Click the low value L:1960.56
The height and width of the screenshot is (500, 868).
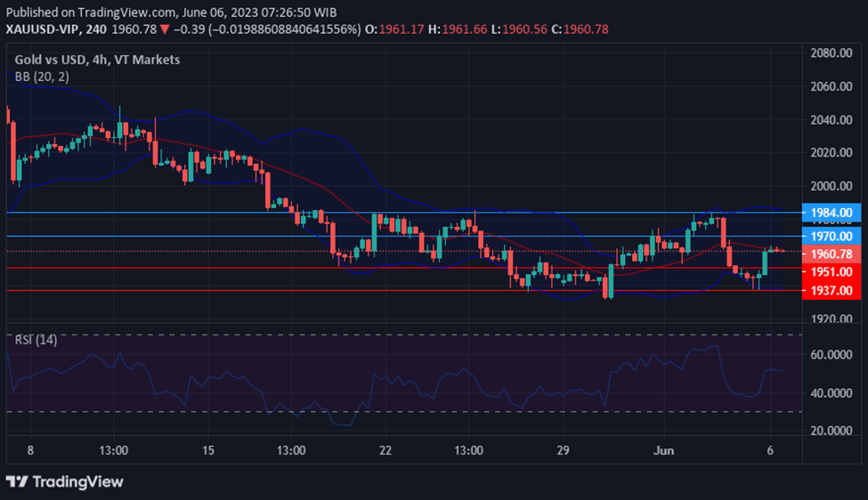[519, 29]
